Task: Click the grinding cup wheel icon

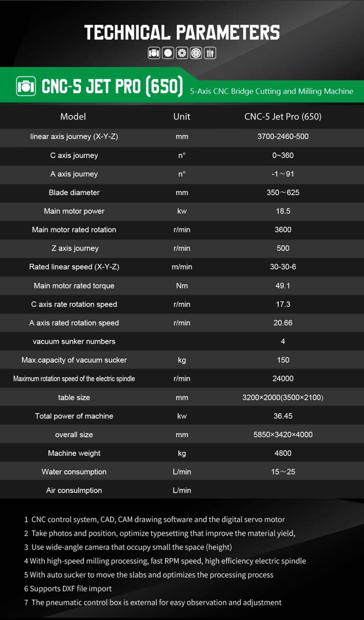Action: [x=182, y=53]
